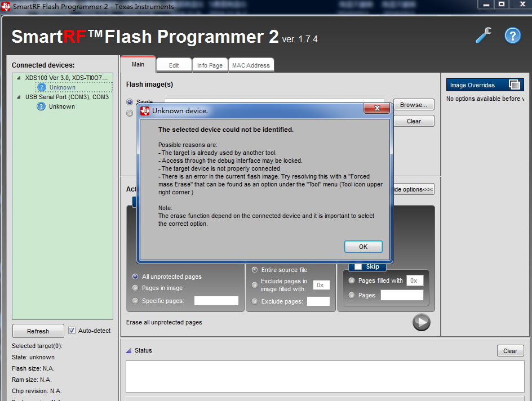Select the Single flash image radio button

click(x=130, y=102)
